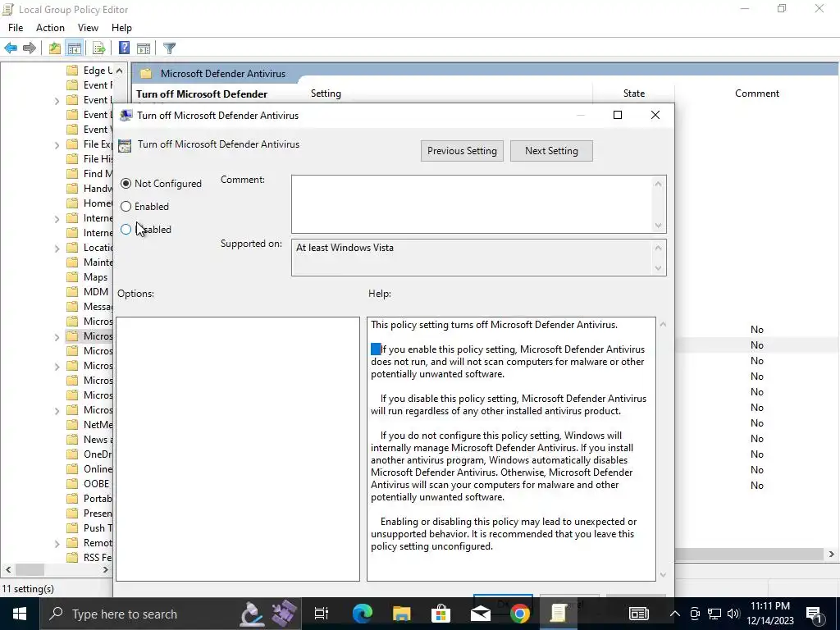This screenshot has width=840, height=630.
Task: Show hidden icons in the system tray
Action: coord(675,614)
